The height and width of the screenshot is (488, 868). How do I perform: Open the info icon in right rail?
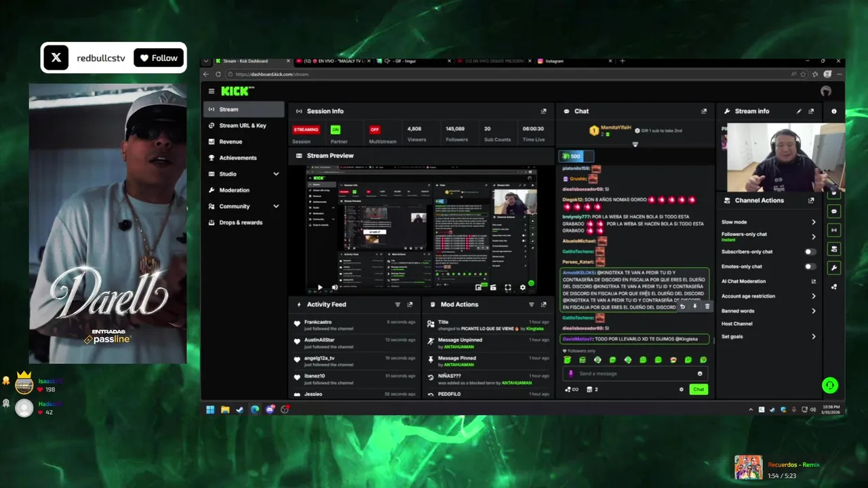click(834, 111)
